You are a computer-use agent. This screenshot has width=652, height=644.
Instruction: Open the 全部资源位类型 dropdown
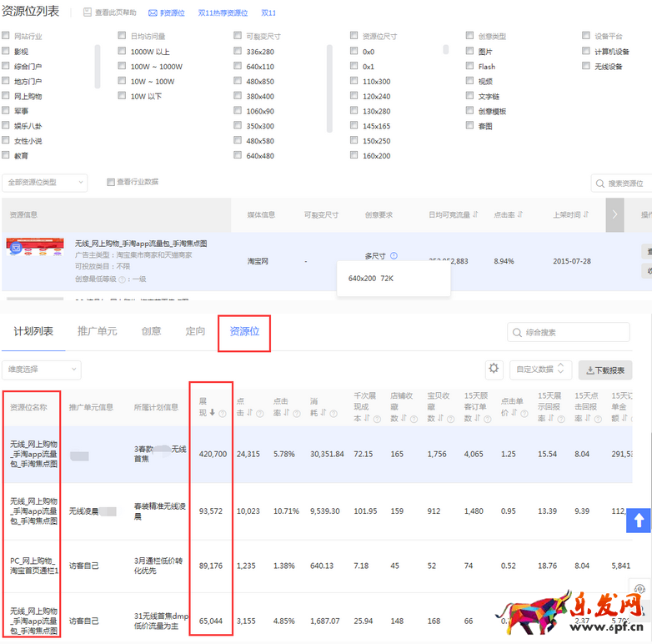(45, 183)
